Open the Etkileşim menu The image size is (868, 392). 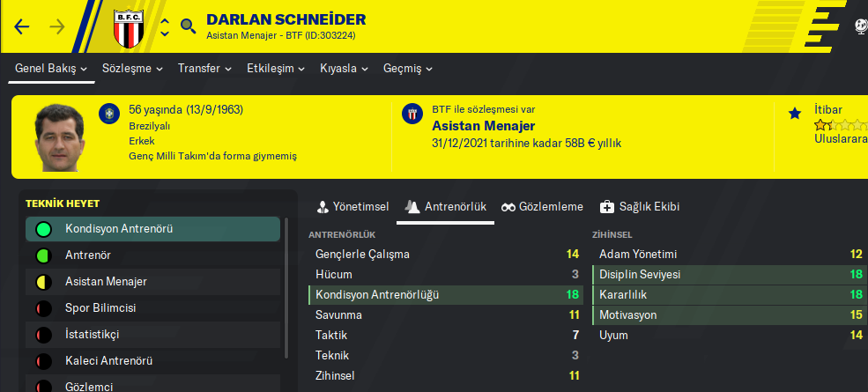click(276, 68)
